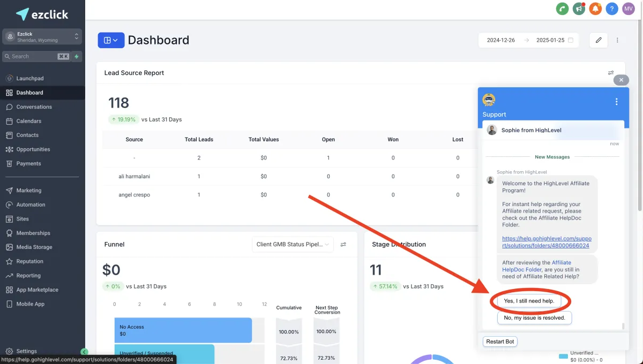Click the green phone dialer icon

pos(562,9)
